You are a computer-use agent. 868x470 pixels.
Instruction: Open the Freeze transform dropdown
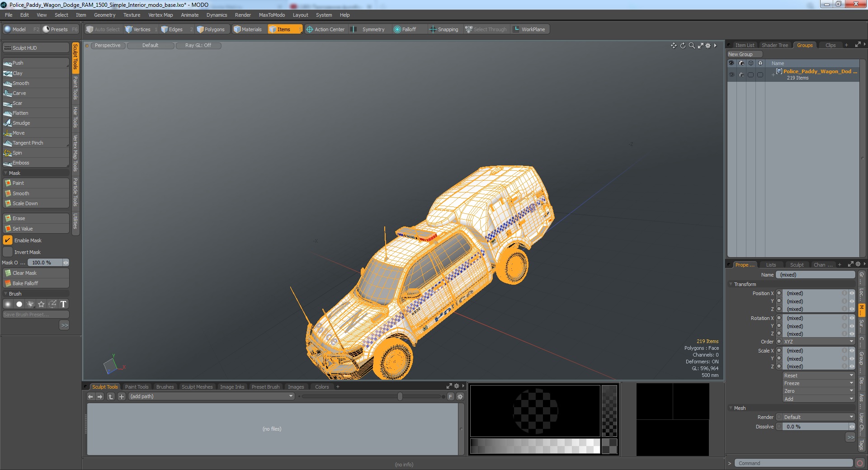pos(818,383)
